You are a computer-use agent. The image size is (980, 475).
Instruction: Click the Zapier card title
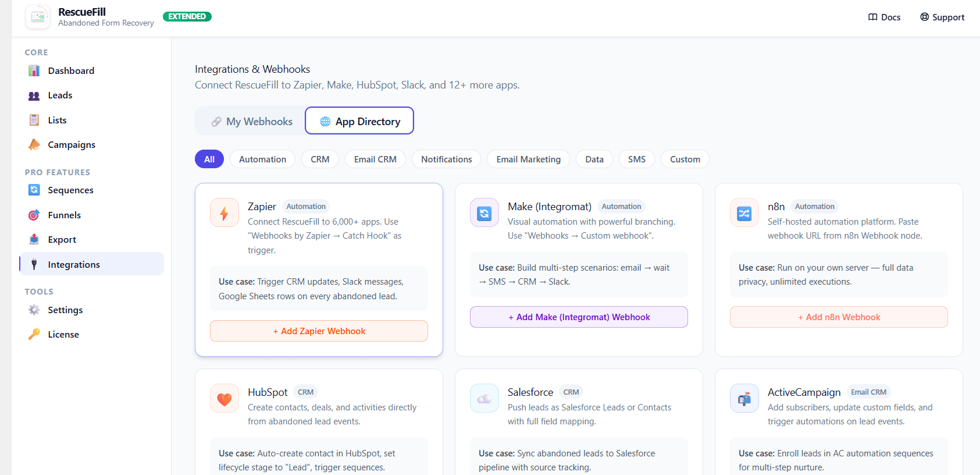(x=262, y=207)
